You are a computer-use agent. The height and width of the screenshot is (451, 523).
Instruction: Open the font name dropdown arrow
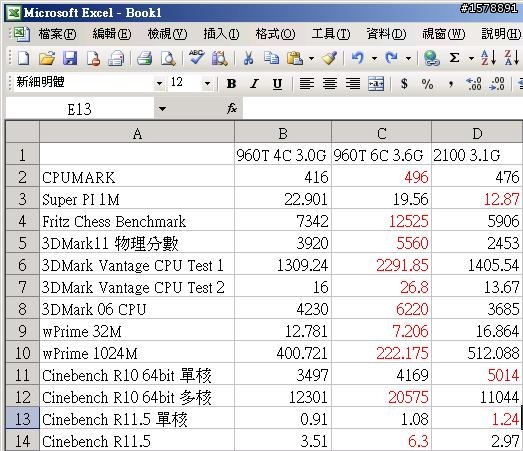159,83
